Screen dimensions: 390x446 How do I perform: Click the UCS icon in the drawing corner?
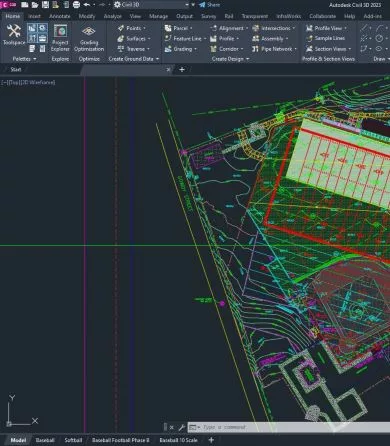(22, 410)
